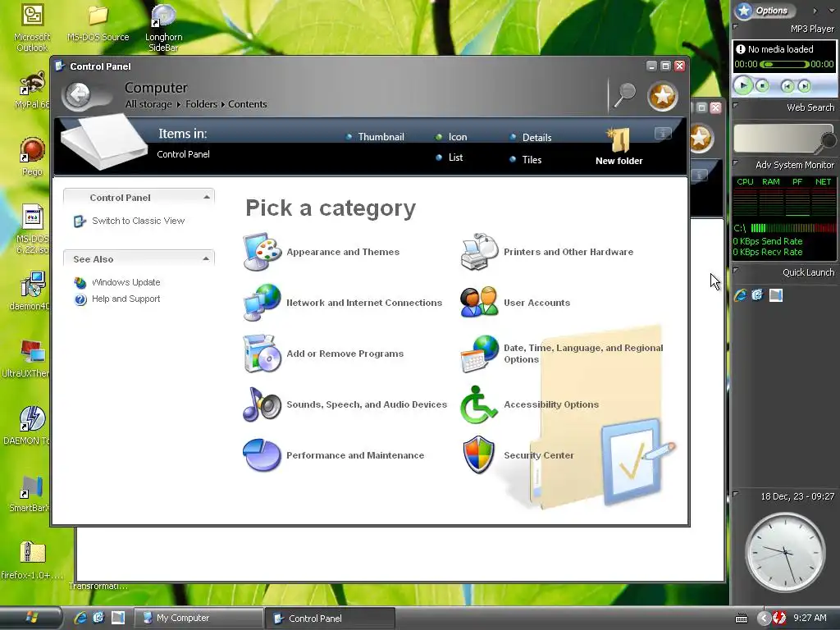Switch to Classic View

click(138, 221)
